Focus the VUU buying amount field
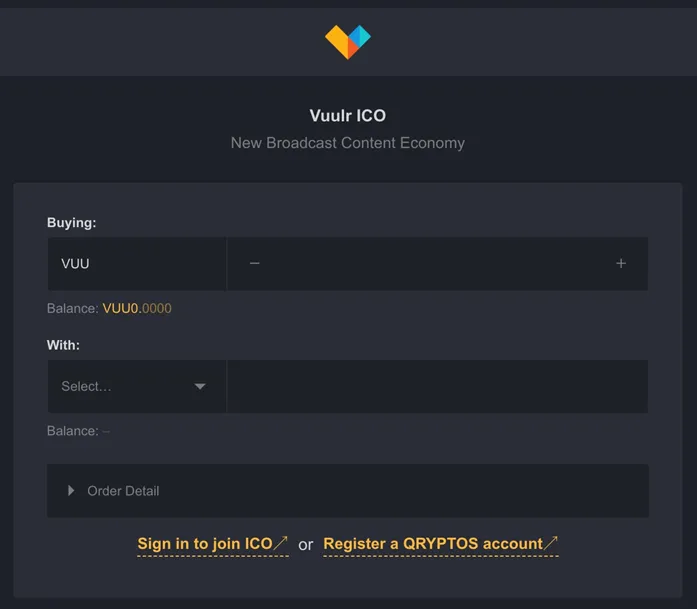 (x=437, y=264)
